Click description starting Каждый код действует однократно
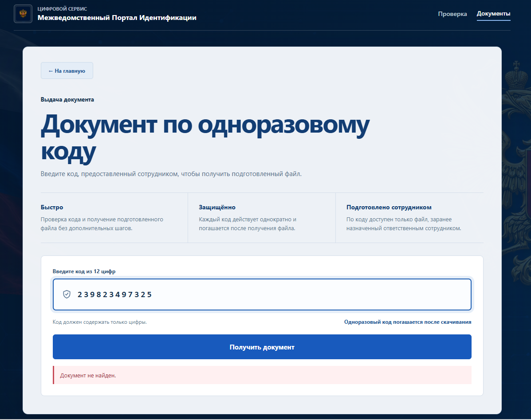Viewport: 531px width, 420px height. coord(248,224)
